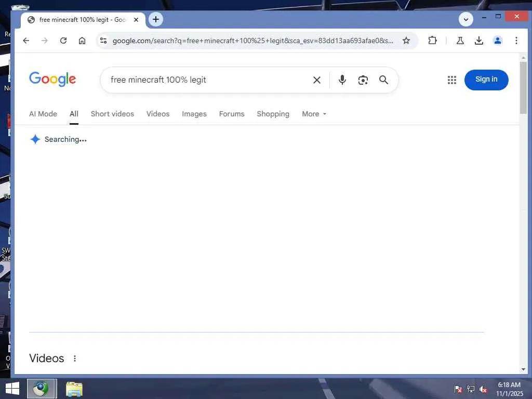This screenshot has height=399, width=532.
Task: Click the page vertical scrollbar thumb
Action: tap(523, 87)
